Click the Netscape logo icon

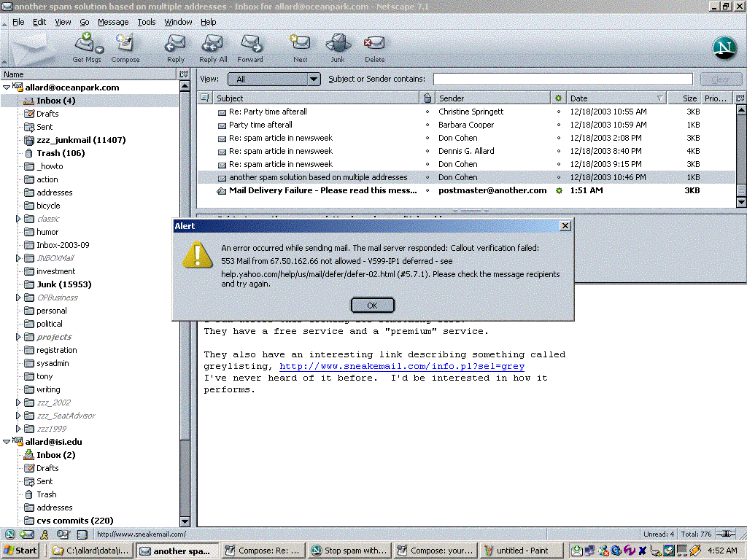pos(724,48)
